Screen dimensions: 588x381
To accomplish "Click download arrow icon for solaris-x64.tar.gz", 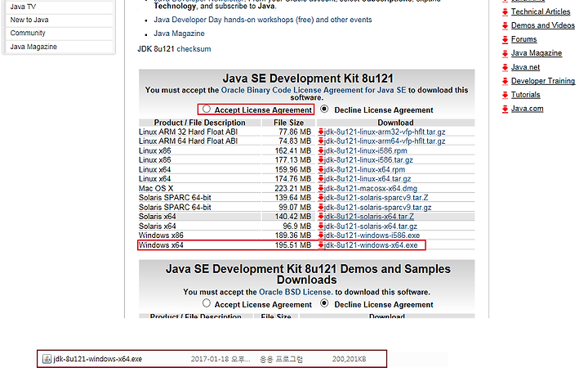I will 321,226.
